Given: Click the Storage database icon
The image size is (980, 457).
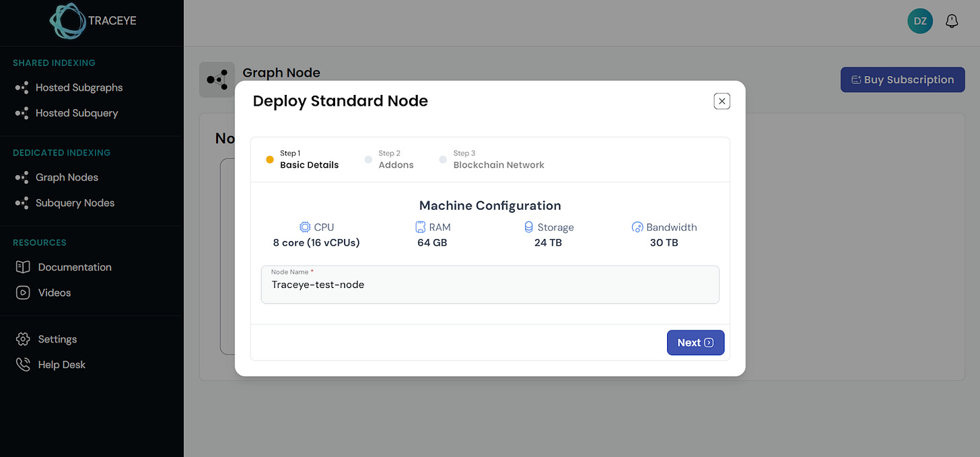Looking at the screenshot, I should point(528,227).
